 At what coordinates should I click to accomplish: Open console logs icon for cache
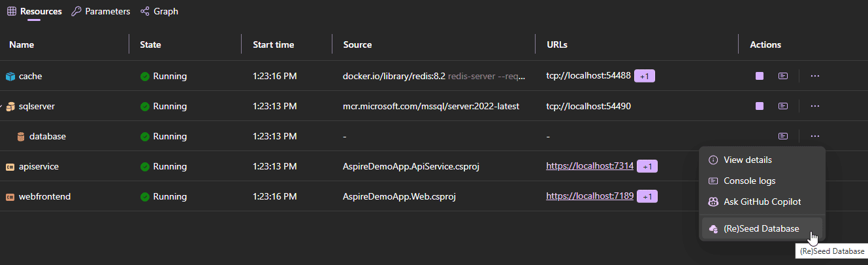(782, 76)
